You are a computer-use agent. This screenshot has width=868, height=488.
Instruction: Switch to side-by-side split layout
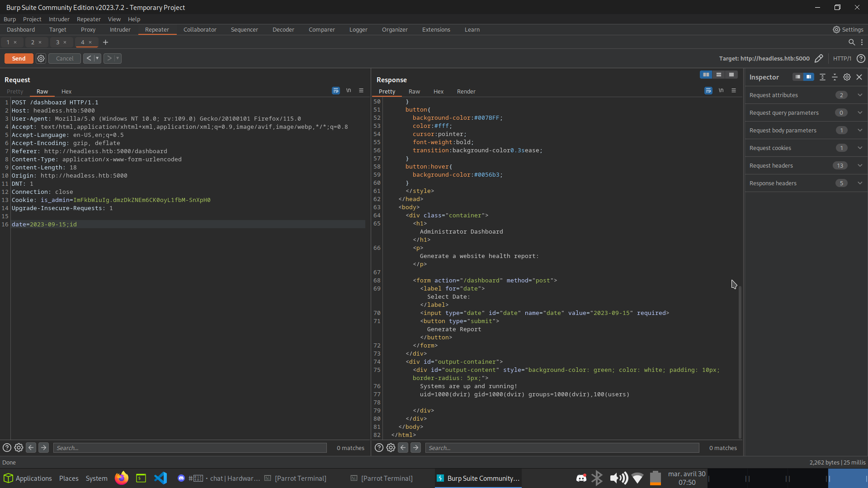click(706, 75)
